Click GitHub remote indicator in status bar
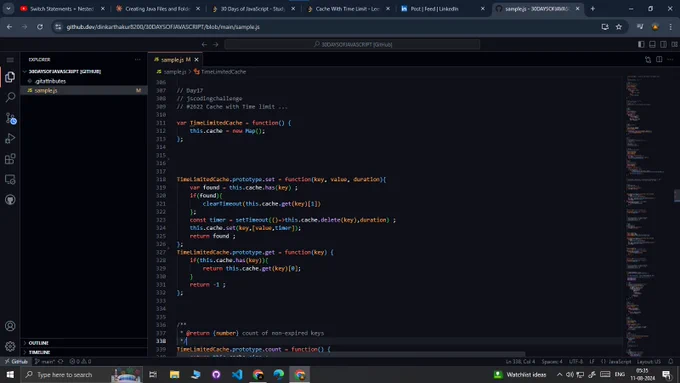The image size is (680, 383). pyautogui.click(x=16, y=361)
